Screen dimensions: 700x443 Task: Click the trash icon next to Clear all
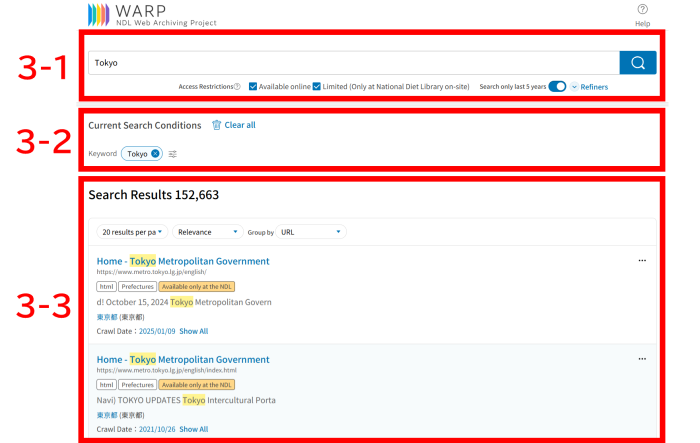pyautogui.click(x=217, y=125)
